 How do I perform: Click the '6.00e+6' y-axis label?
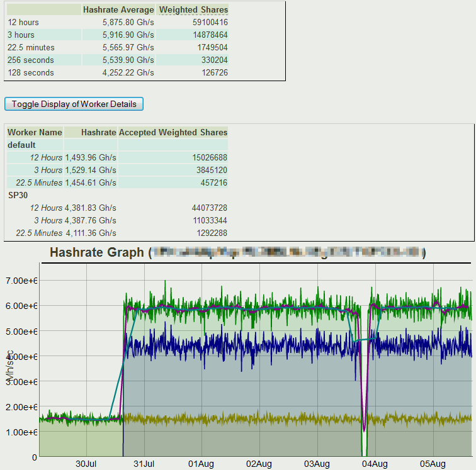tap(21, 306)
